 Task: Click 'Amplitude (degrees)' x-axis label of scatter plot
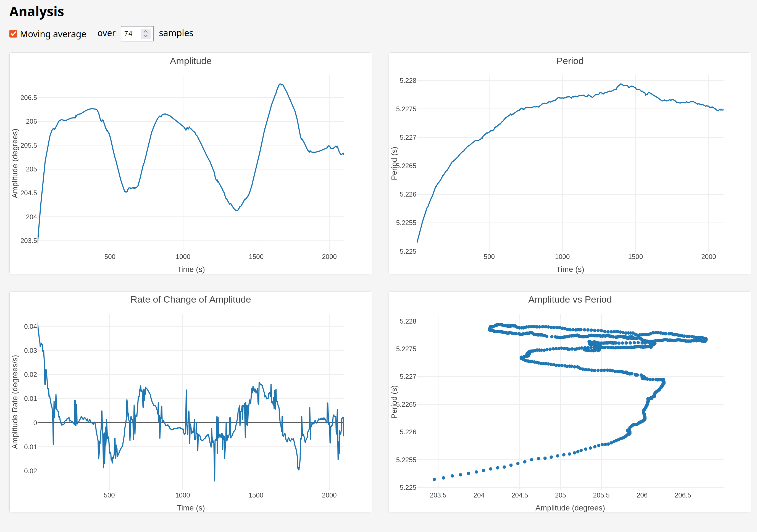(570, 508)
